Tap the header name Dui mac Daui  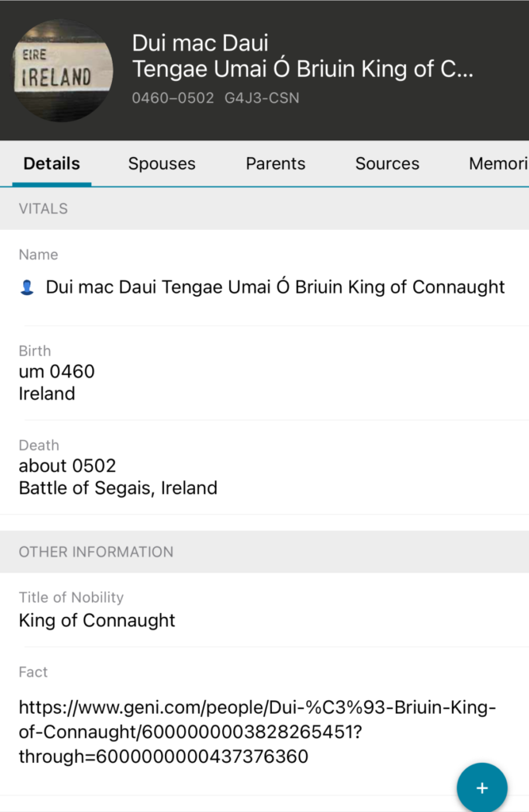pyautogui.click(x=200, y=43)
